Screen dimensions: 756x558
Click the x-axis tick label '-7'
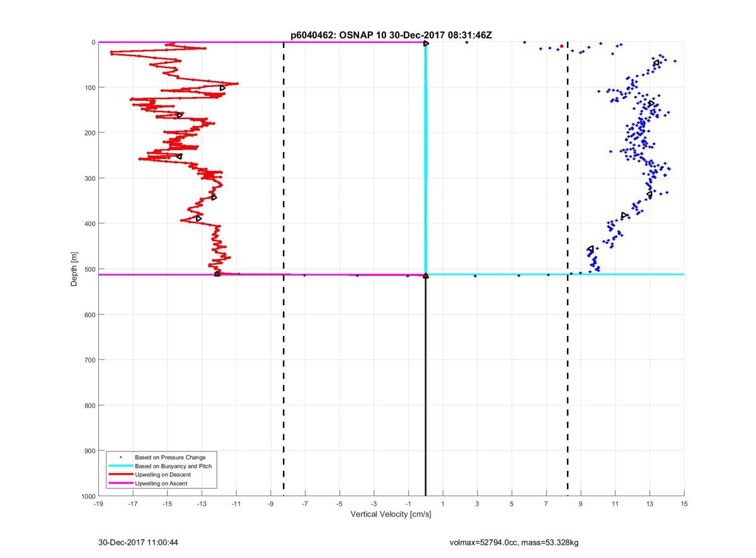[x=305, y=504]
